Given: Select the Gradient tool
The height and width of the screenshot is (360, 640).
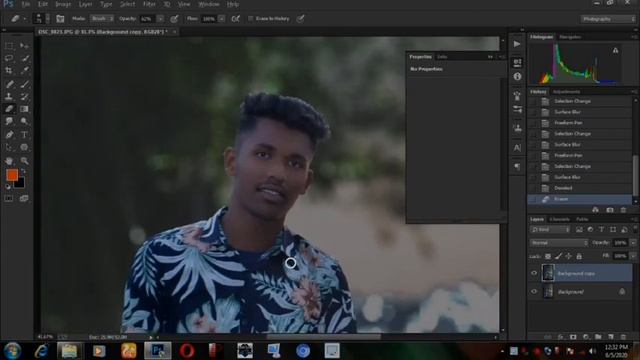Looking at the screenshot, I should click(24, 109).
